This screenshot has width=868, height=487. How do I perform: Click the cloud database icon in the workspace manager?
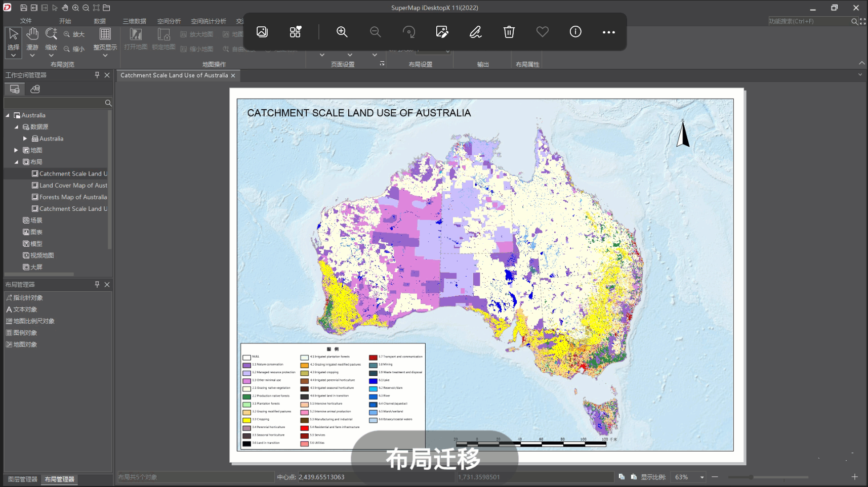pyautogui.click(x=35, y=89)
